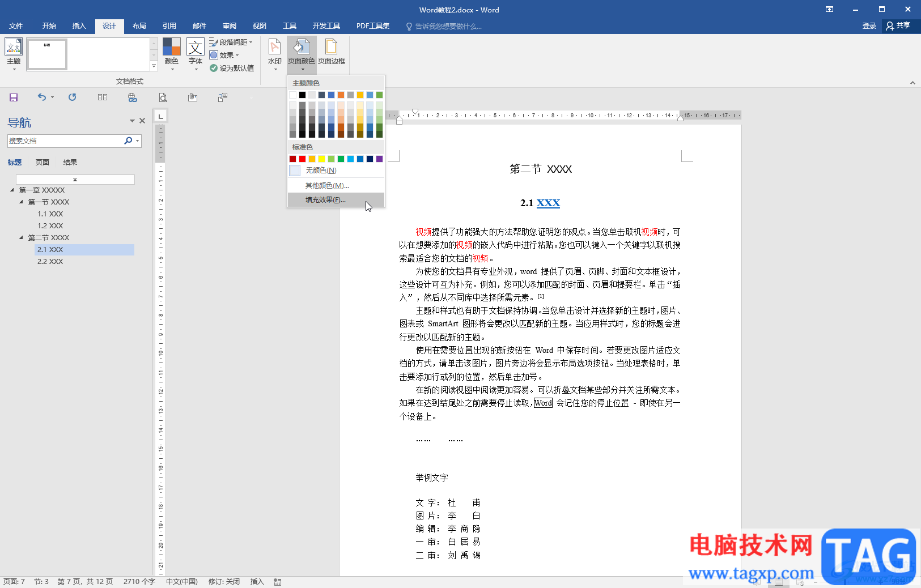Open the undo history dropdown arrow
This screenshot has width=921, height=588.
(x=52, y=97)
